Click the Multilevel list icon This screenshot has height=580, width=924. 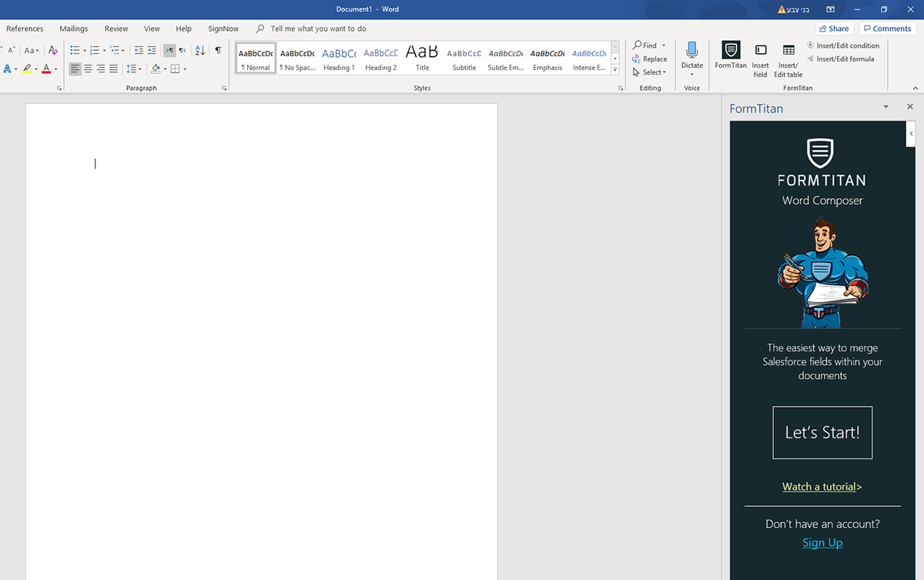click(114, 50)
